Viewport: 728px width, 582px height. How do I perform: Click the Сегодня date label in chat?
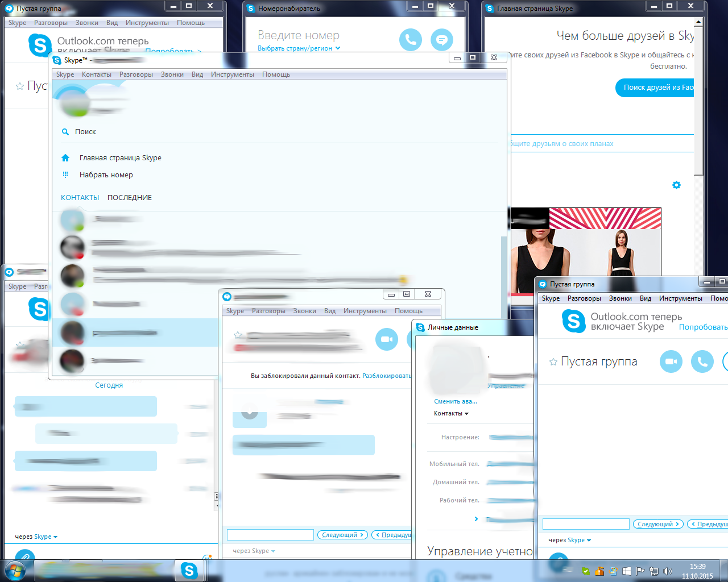pos(109,385)
